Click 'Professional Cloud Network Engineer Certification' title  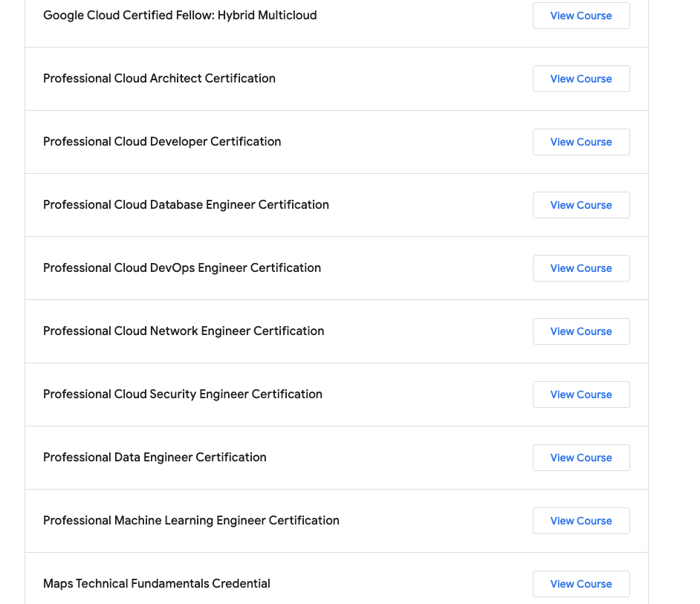click(x=184, y=331)
